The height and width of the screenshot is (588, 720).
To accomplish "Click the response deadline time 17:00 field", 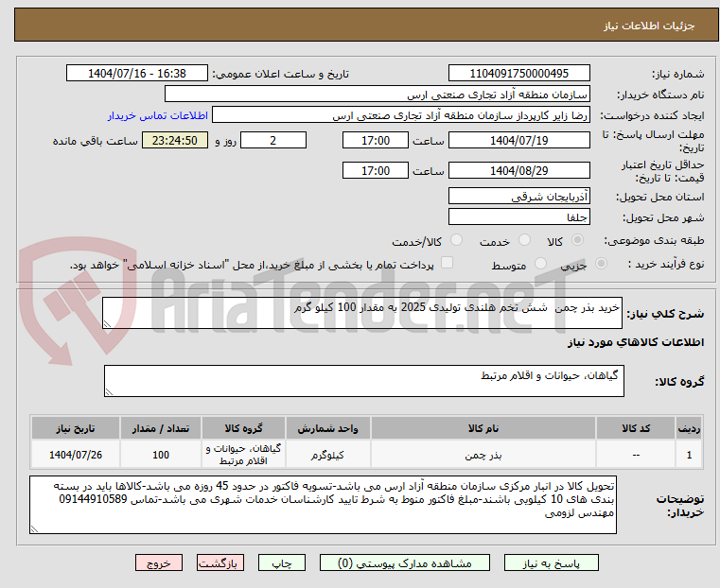I will [376, 140].
